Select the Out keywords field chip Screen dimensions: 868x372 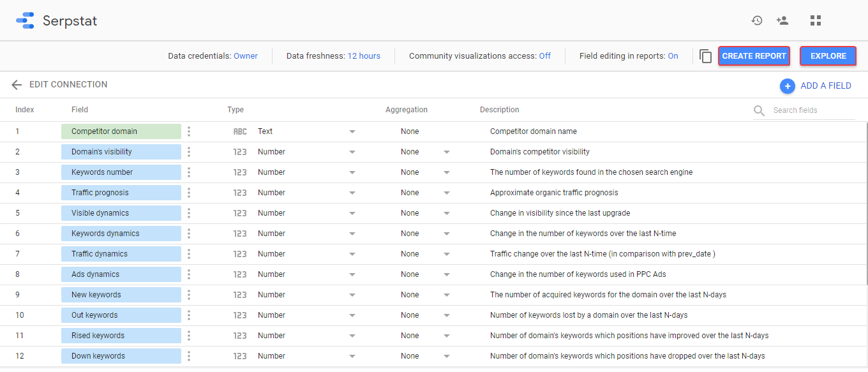point(121,315)
